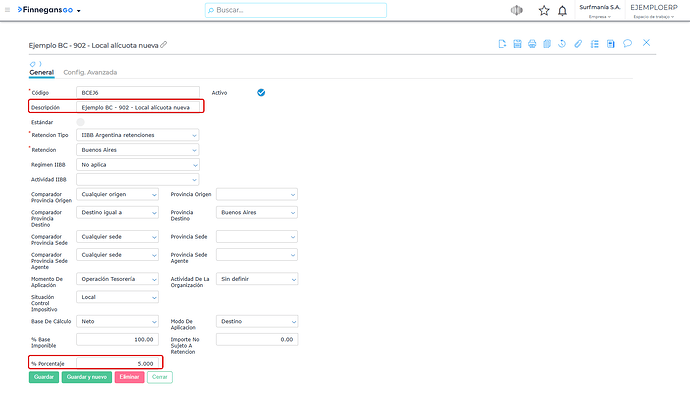This screenshot has height=402, width=690.
Task: Click the Finnegans Go logo dropdown arrow
Action: [x=79, y=11]
